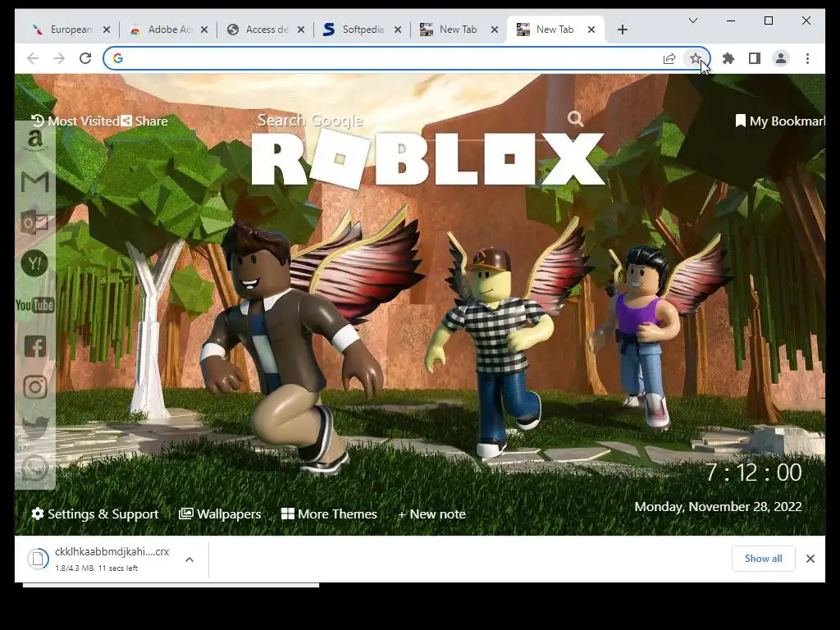840x630 pixels.
Task: Go forward to next page
Action: [59, 58]
